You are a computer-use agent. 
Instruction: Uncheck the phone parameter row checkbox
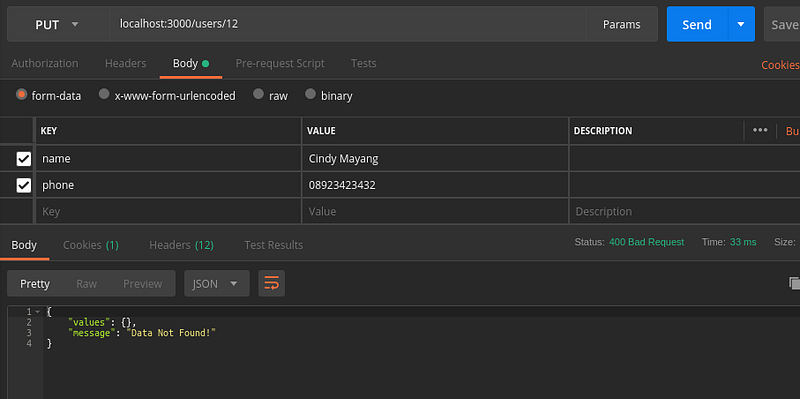tap(23, 185)
